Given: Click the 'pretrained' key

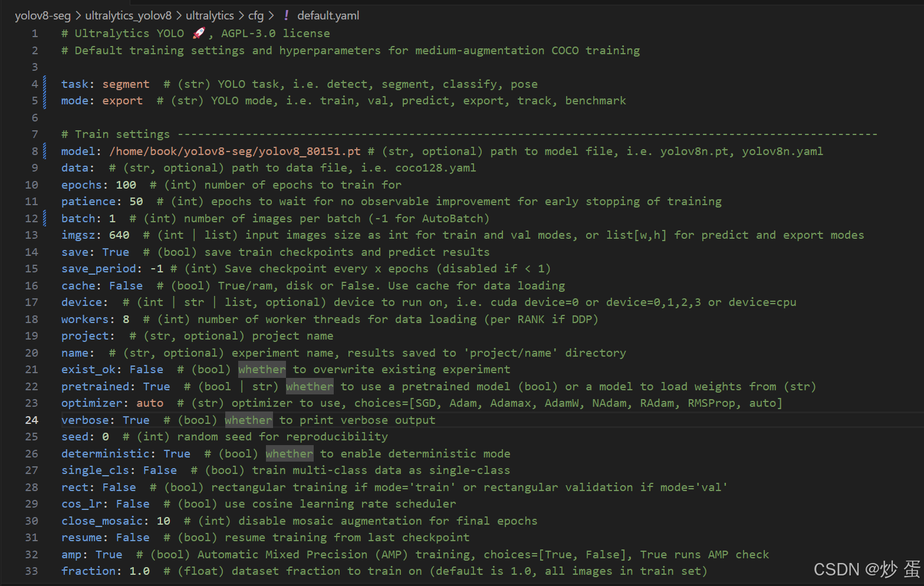Looking at the screenshot, I should [x=95, y=387].
